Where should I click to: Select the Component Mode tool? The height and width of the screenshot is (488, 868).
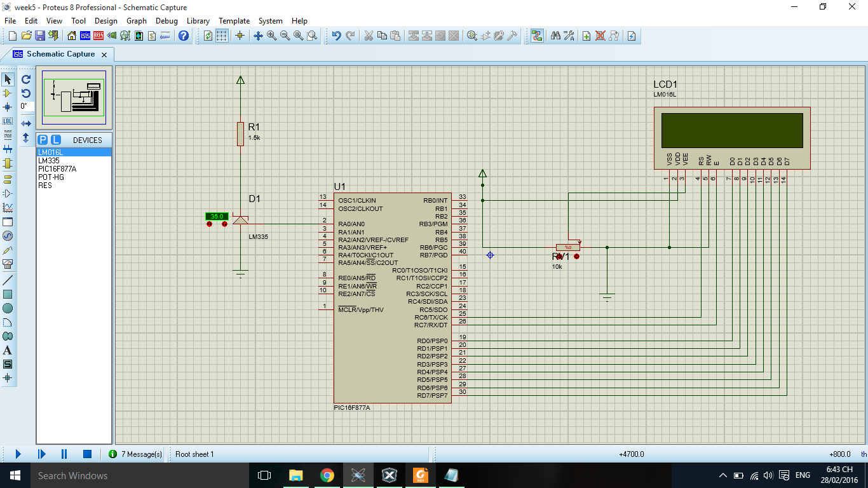(x=8, y=93)
